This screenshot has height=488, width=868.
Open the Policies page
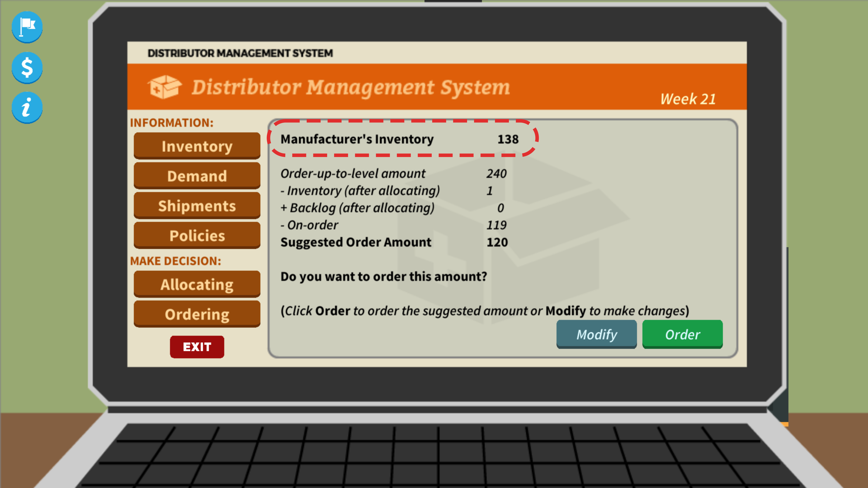(x=197, y=235)
